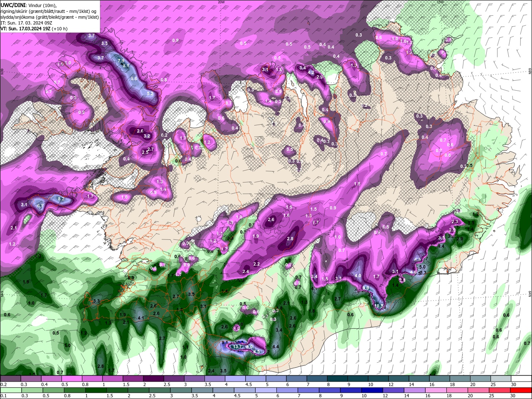Click the deep blue 10 swatch in lower legend row
532x399 pixels.
tap(372, 390)
